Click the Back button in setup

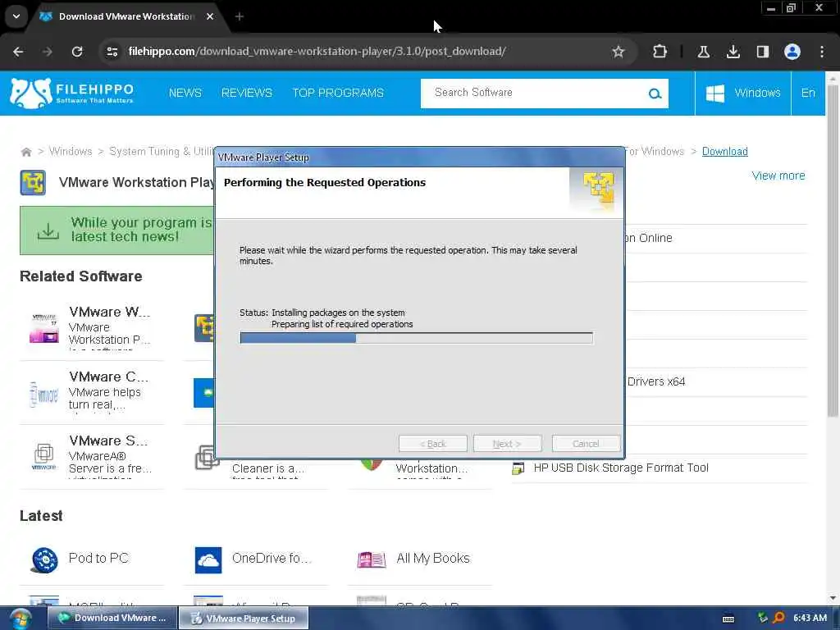pyautogui.click(x=433, y=444)
